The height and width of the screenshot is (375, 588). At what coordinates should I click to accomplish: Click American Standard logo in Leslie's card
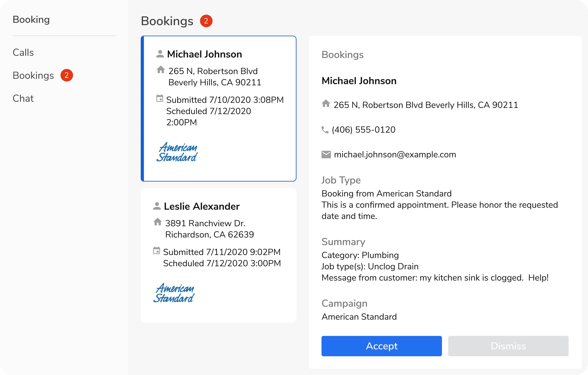[174, 293]
